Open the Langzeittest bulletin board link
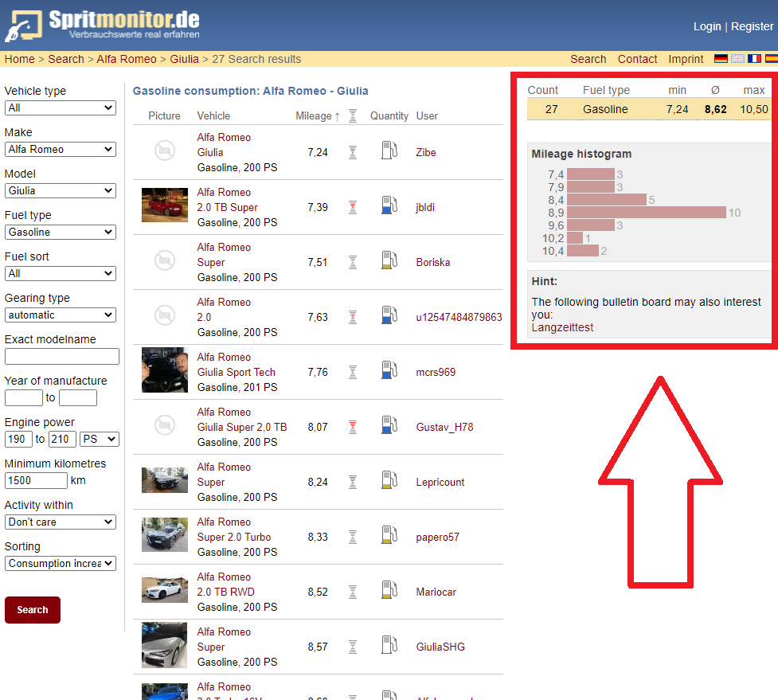Screen dimensions: 778x700 pos(562,327)
